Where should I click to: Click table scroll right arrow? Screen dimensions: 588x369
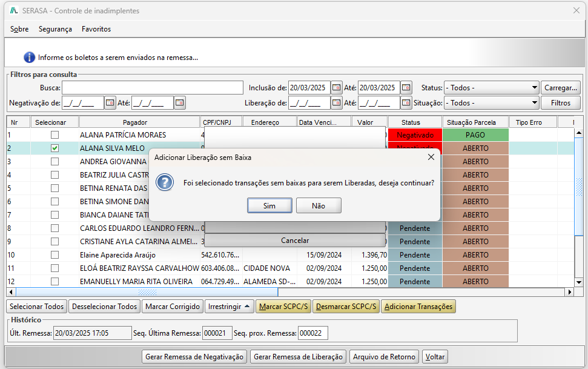click(x=570, y=291)
